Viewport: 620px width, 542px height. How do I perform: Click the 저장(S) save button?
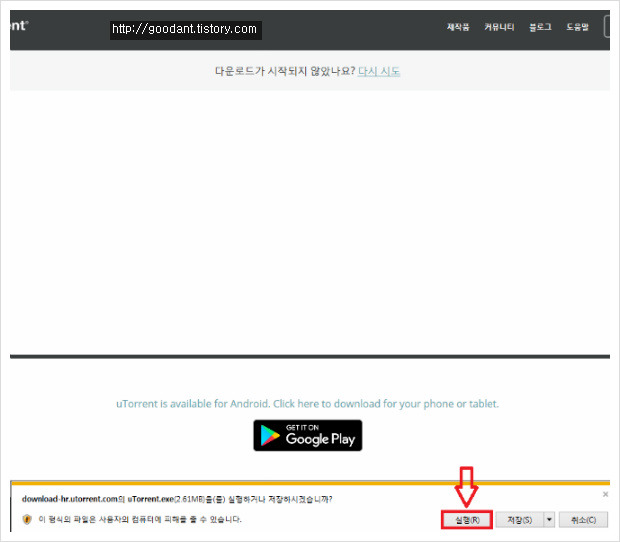click(520, 520)
